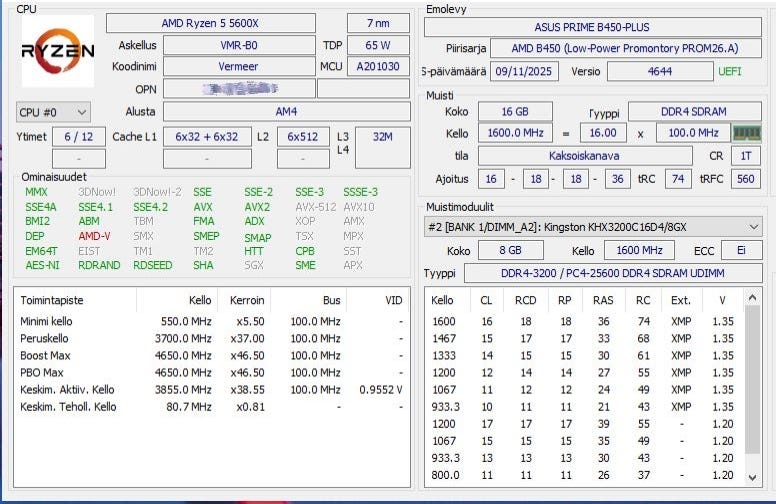Select the Keskim. Teholl. Kello row

click(212, 407)
